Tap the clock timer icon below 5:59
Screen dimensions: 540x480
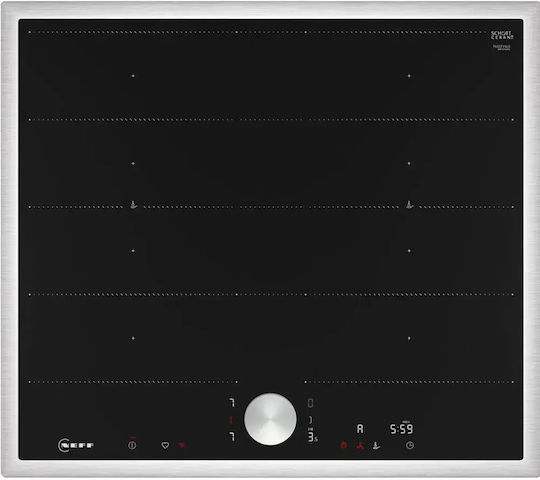click(410, 445)
